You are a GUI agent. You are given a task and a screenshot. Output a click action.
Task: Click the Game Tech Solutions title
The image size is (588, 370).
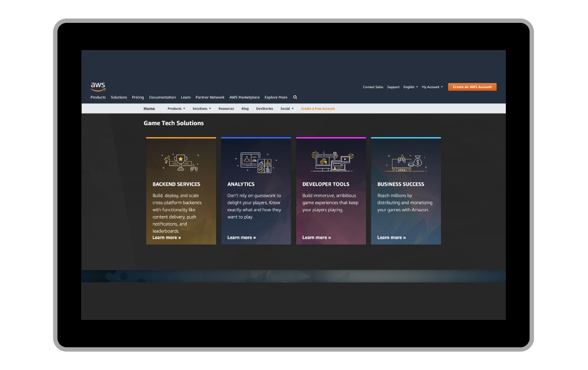click(x=174, y=123)
